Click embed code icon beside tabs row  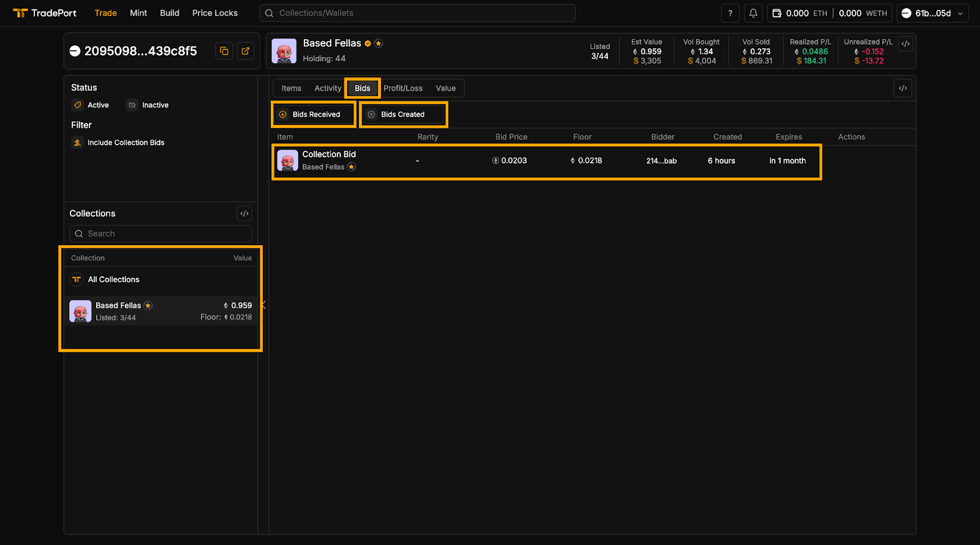click(x=903, y=88)
